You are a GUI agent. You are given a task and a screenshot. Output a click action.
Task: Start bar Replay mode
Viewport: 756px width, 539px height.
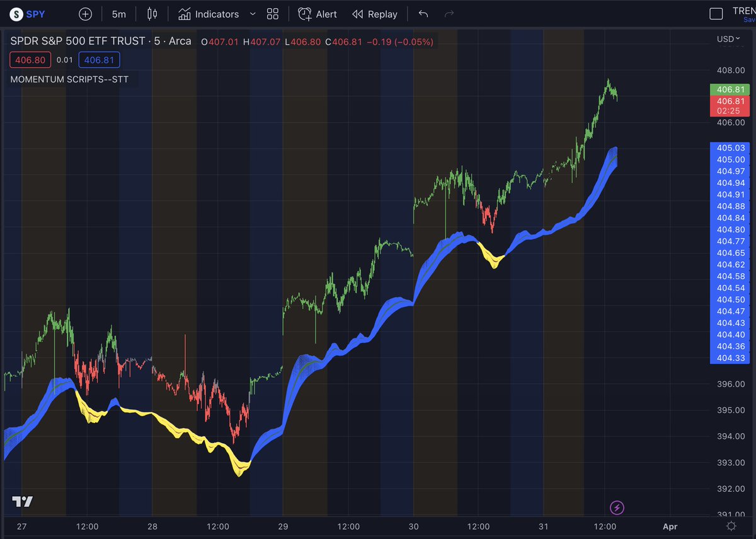pyautogui.click(x=375, y=14)
